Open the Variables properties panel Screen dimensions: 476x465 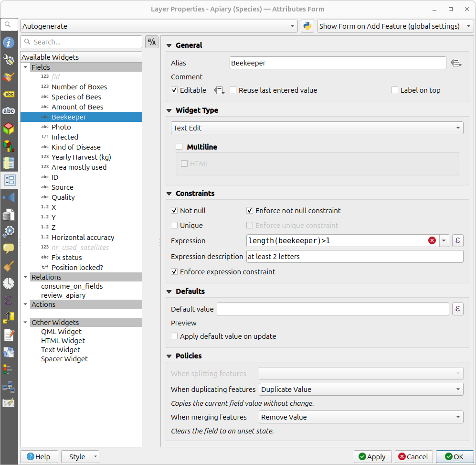(x=9, y=300)
